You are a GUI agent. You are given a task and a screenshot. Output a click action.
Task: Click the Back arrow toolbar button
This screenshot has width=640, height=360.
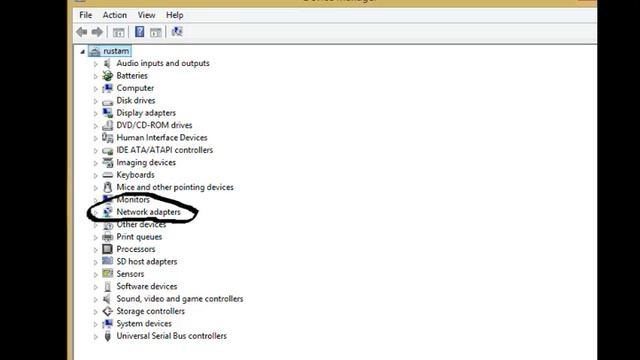click(82, 32)
